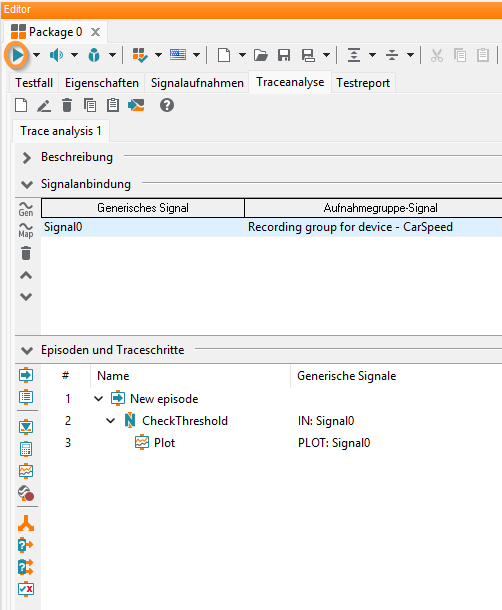Click the icon with the red record dot
The image size is (502, 610).
click(26, 493)
